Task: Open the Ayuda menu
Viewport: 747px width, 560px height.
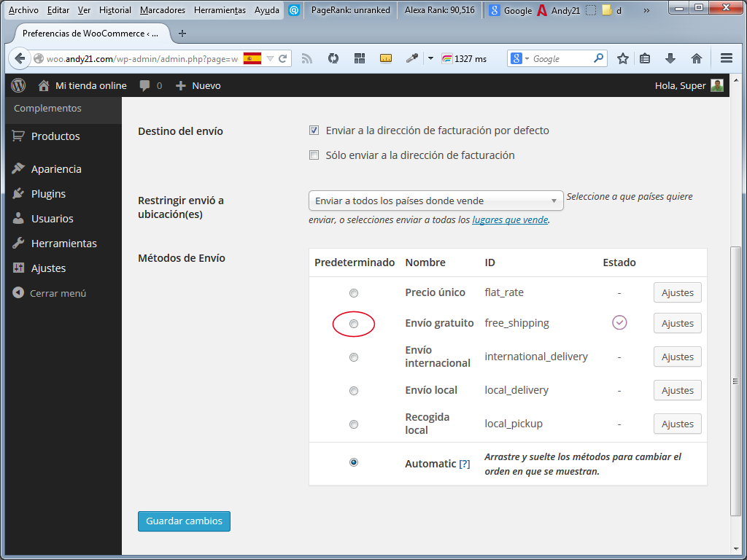Action: coord(267,10)
